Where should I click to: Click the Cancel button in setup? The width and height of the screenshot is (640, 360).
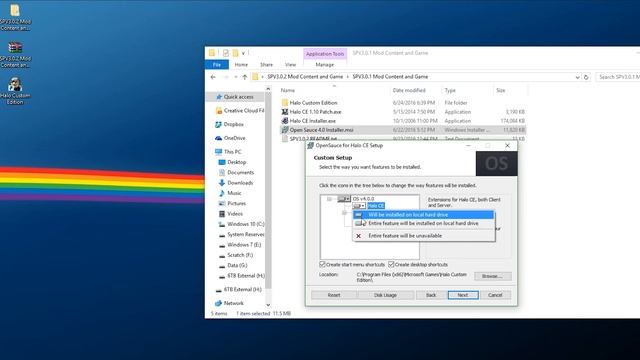click(495, 295)
